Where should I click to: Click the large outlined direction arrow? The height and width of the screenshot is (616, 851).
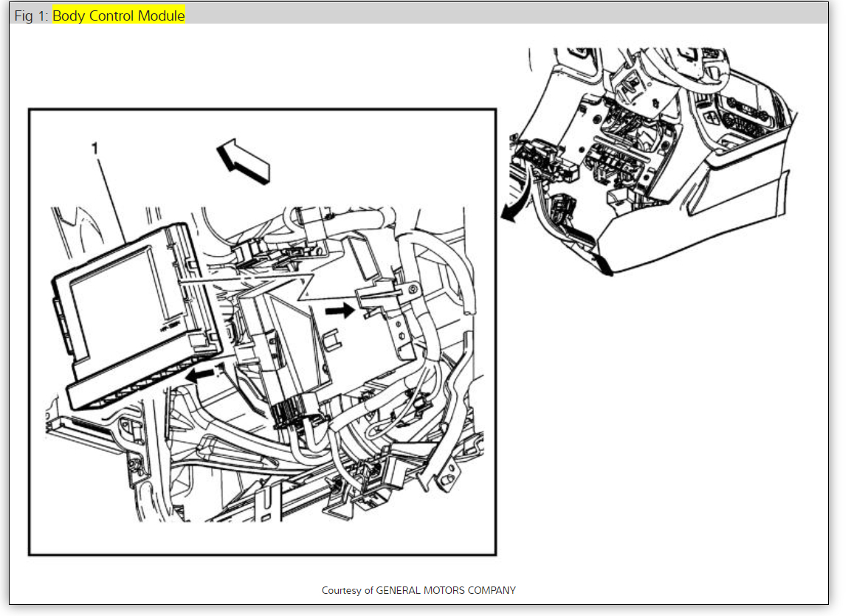(243, 161)
